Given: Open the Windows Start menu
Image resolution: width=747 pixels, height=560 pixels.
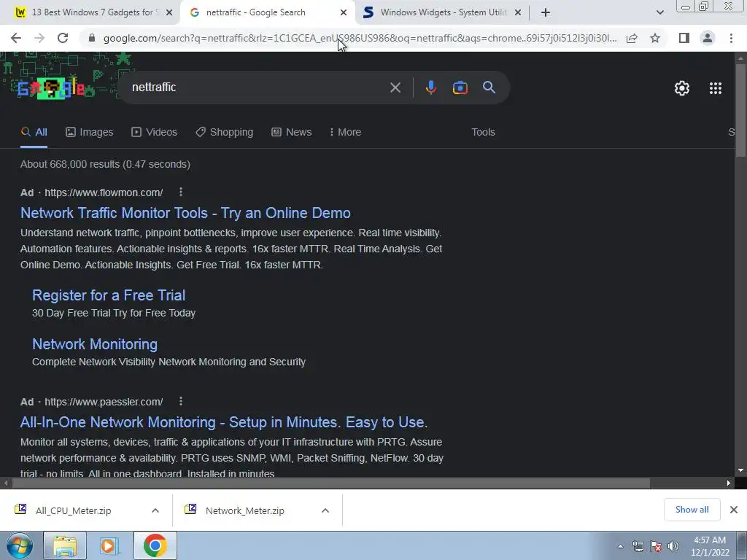Looking at the screenshot, I should (20, 545).
